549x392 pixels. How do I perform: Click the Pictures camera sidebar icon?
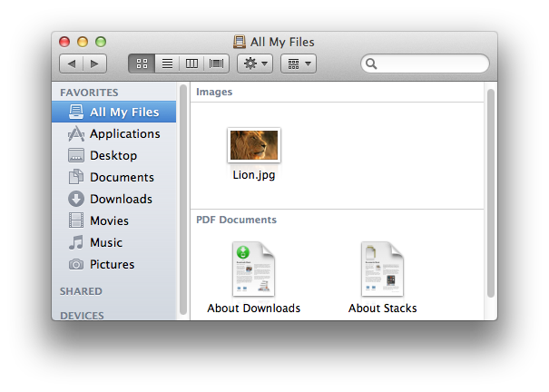[76, 264]
